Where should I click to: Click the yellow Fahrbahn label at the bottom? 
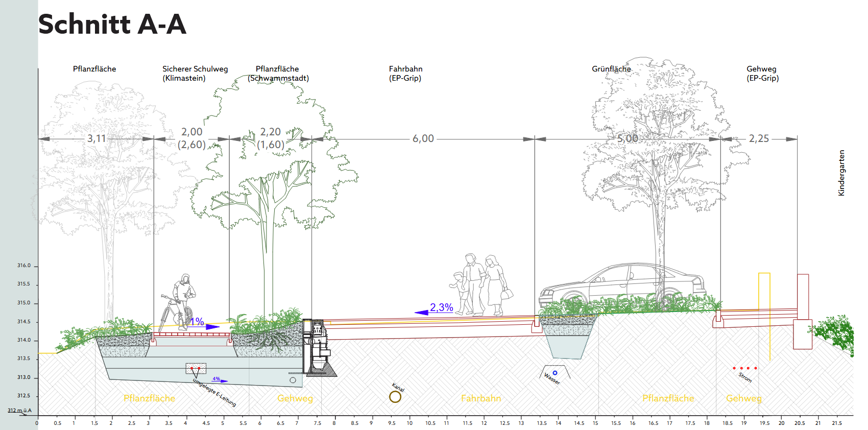(x=480, y=398)
